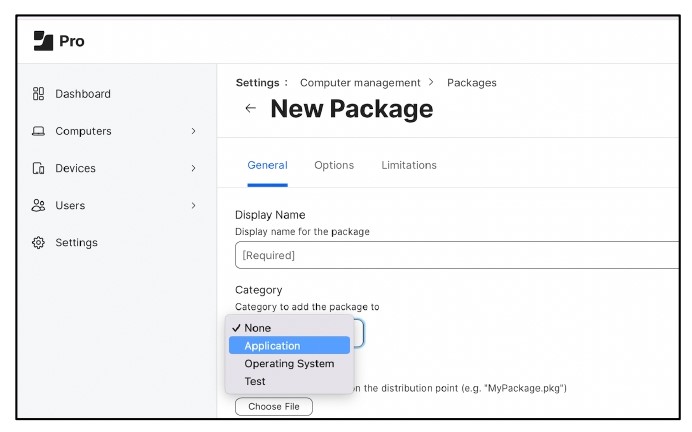Select the Test category option
692x432 pixels.
coord(289,381)
